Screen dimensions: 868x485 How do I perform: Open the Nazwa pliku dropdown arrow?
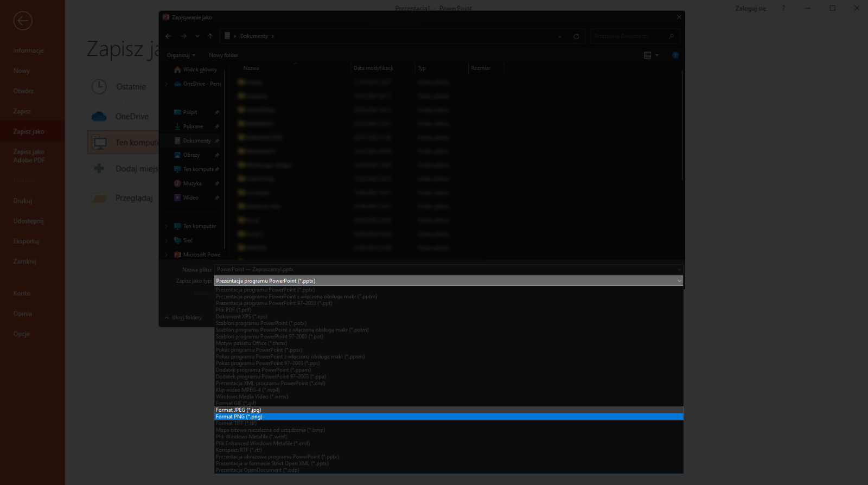(x=679, y=269)
